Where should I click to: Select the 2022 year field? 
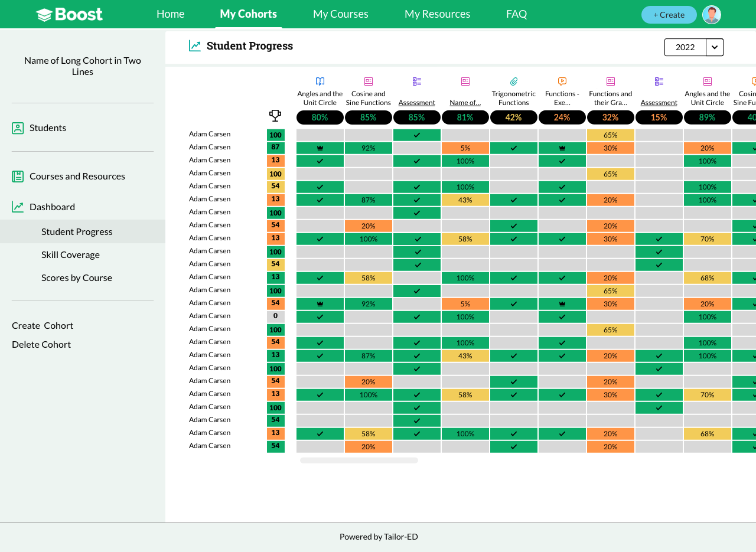coord(685,47)
